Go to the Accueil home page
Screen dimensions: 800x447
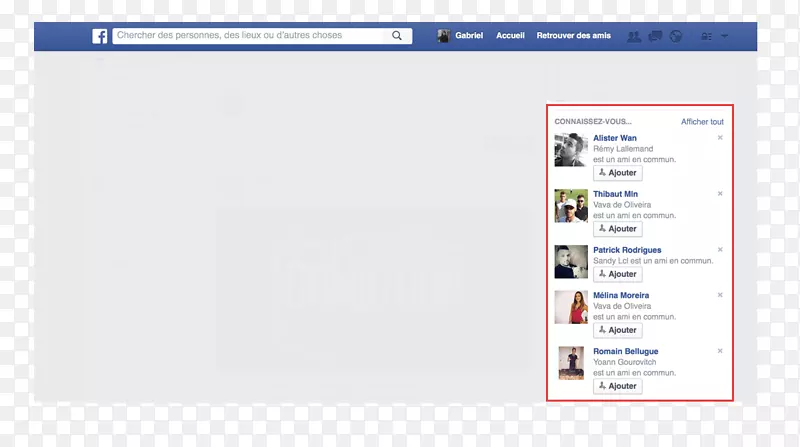[x=510, y=36]
